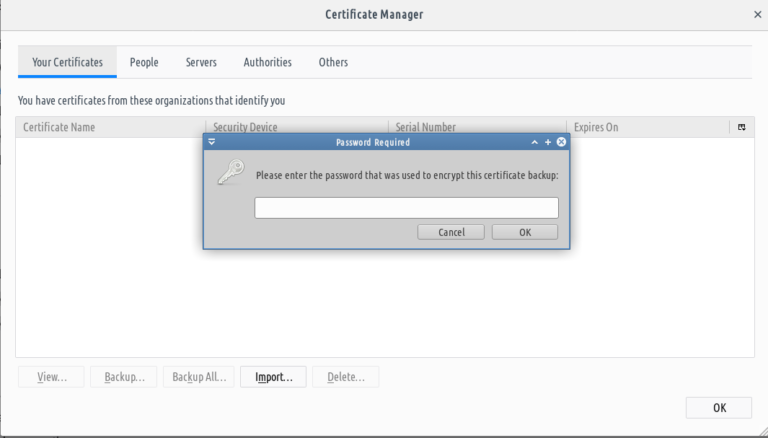Go to the Others tab
The image size is (768, 438).
point(333,62)
